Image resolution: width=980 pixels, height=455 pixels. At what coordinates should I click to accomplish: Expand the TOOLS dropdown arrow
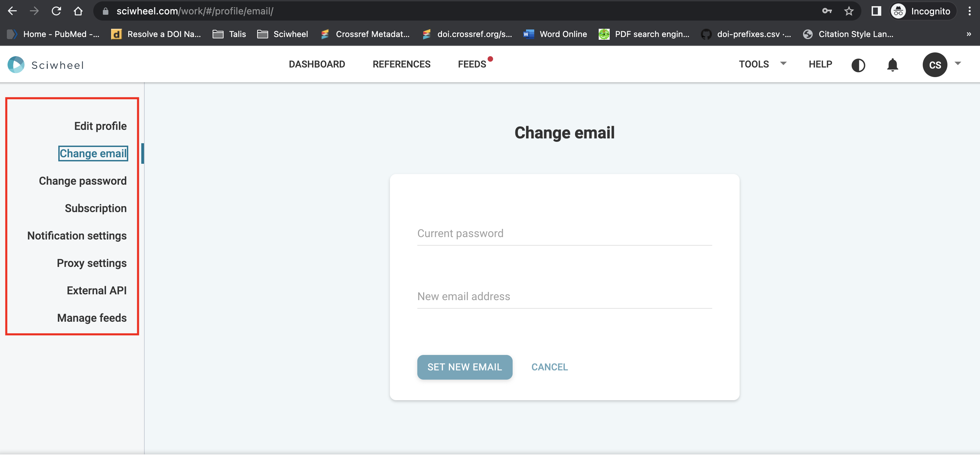(783, 63)
